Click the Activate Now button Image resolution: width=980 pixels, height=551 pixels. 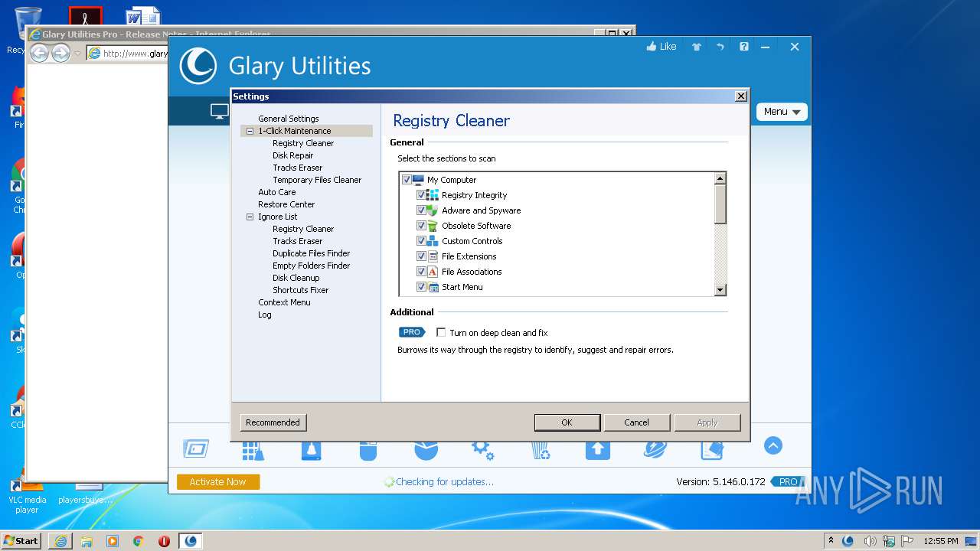[x=218, y=482]
